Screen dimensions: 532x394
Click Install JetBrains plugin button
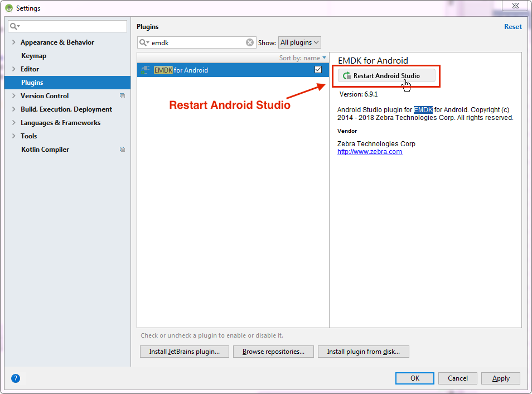point(185,352)
